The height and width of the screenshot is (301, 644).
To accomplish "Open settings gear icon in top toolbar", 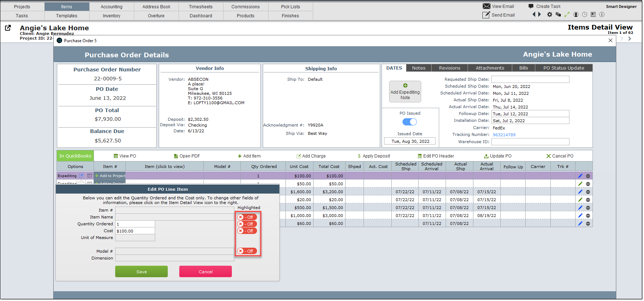I will coord(550,14).
